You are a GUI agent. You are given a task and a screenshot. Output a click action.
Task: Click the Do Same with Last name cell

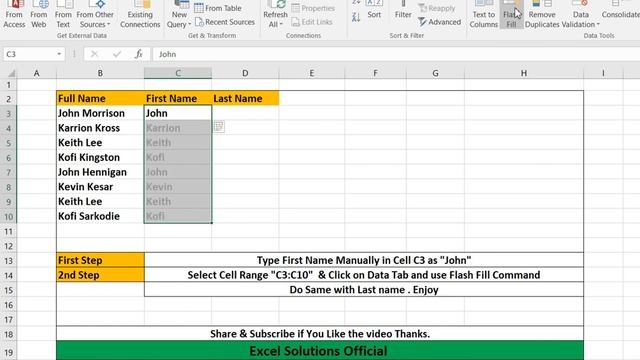point(364,290)
